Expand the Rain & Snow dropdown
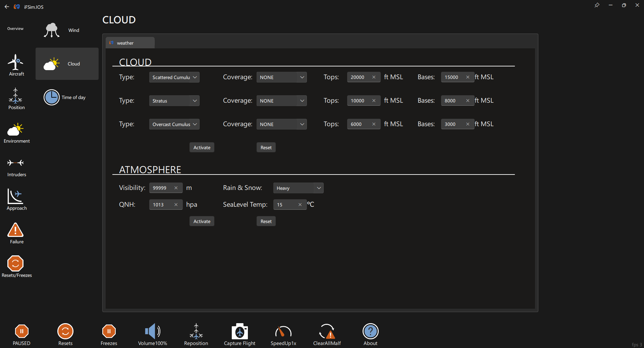Viewport: 644px width, 348px height. (298, 188)
